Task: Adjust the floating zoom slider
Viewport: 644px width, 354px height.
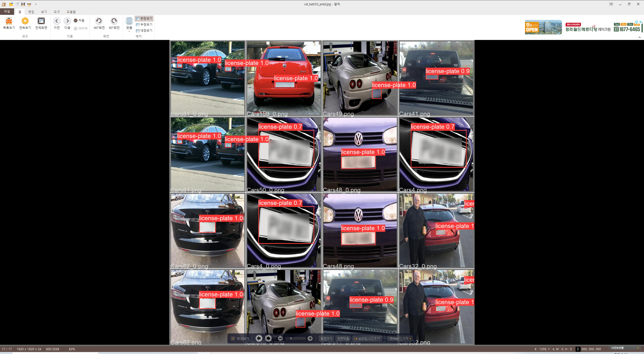Action: [295, 338]
